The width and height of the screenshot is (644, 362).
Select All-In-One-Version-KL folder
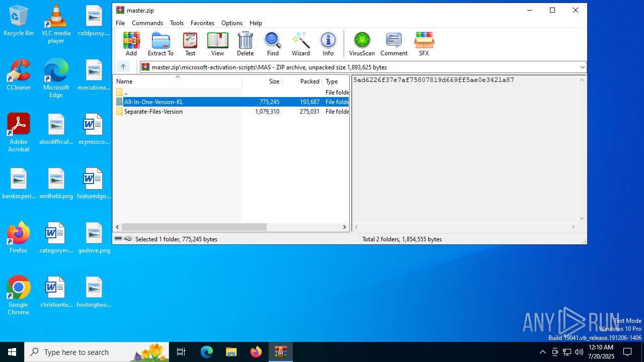(231, 102)
